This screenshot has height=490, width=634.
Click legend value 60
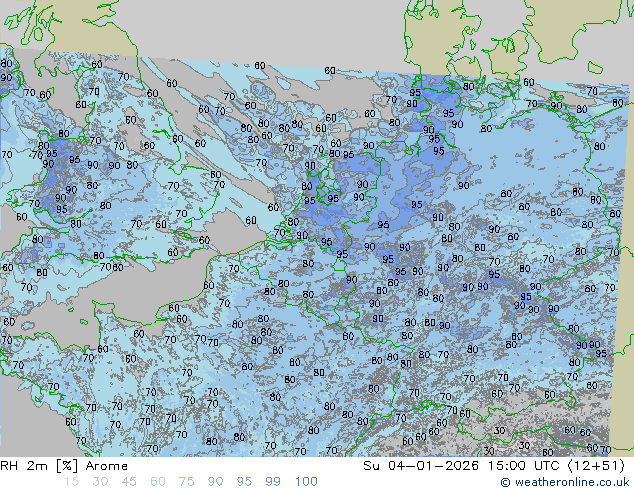click(158, 482)
